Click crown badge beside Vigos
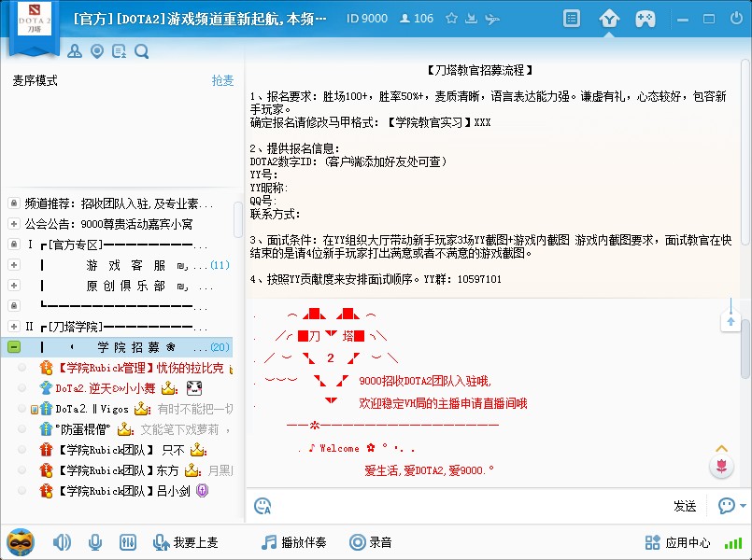This screenshot has width=752, height=560. click(141, 409)
